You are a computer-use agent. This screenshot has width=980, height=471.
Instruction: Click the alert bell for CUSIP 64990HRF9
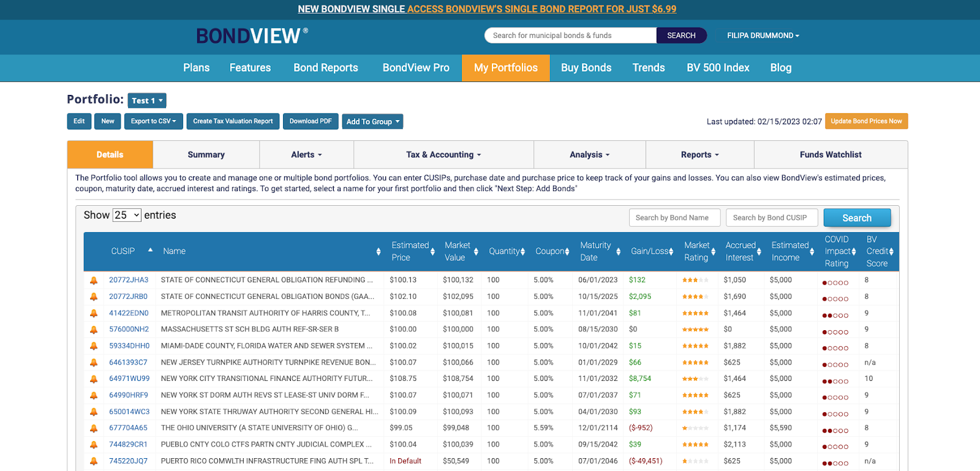pyautogui.click(x=94, y=396)
